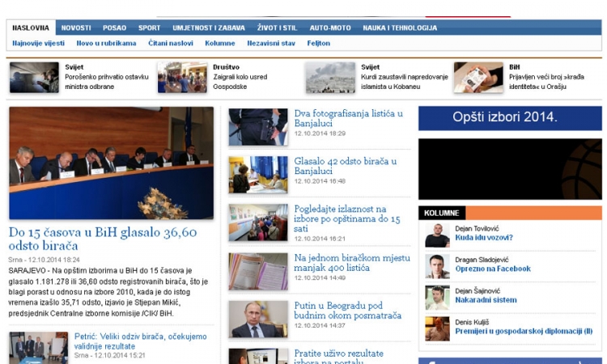This screenshot has height=364, width=607.
Task: Open Novo u rubrikama link
Action: 106,44
